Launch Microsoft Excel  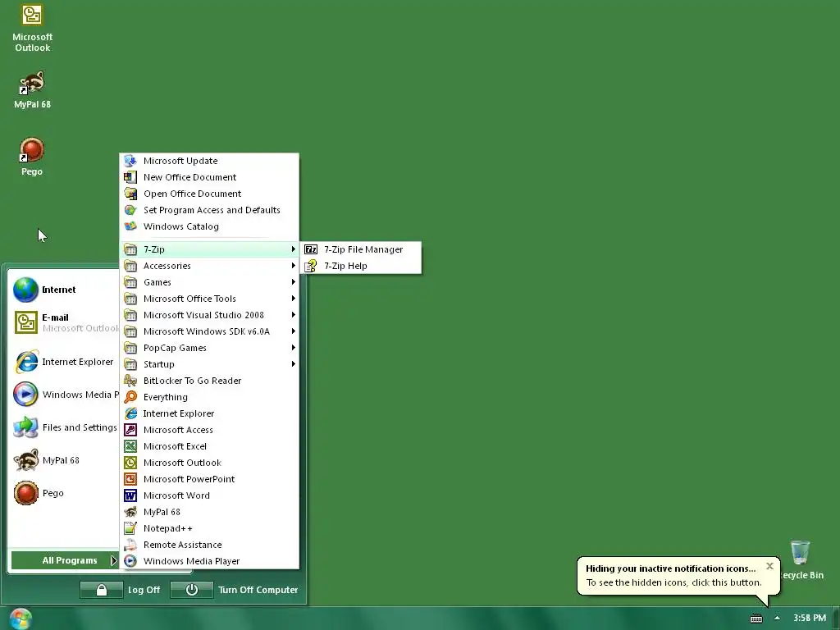pos(209,447)
